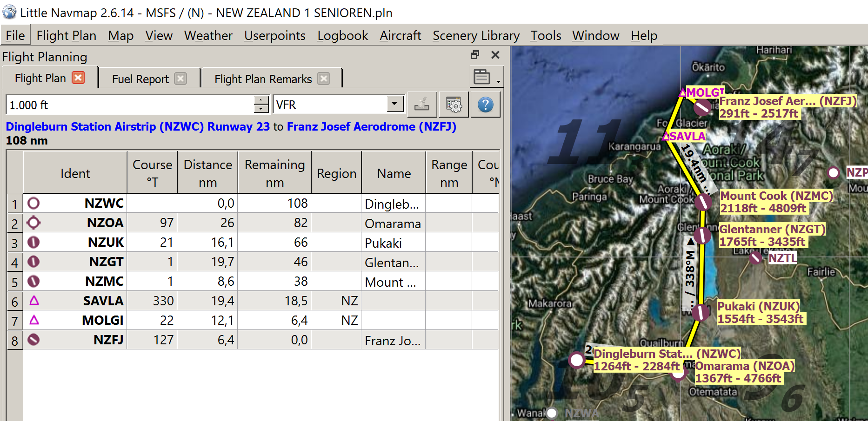The height and width of the screenshot is (421, 868).
Task: Open the Flight Plan menu
Action: pyautogui.click(x=67, y=35)
